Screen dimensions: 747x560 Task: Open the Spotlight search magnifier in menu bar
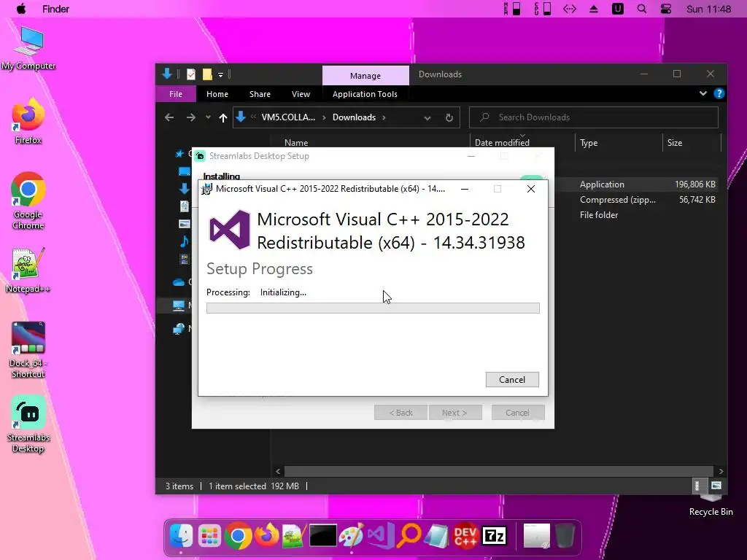tap(642, 9)
